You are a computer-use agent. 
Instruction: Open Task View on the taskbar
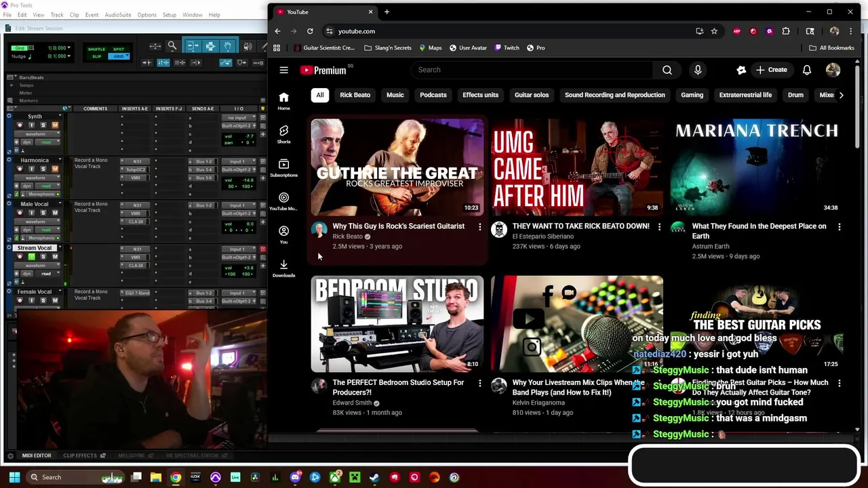point(136,477)
